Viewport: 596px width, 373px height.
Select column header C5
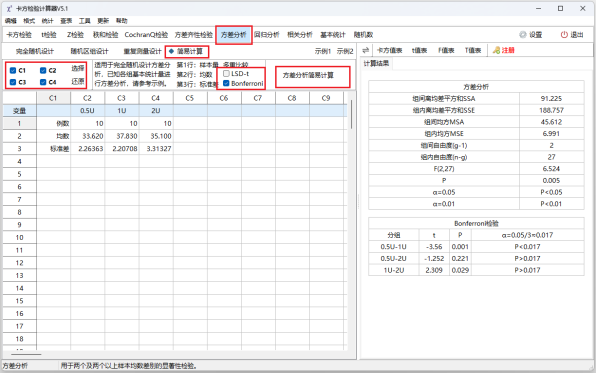[x=190, y=98]
